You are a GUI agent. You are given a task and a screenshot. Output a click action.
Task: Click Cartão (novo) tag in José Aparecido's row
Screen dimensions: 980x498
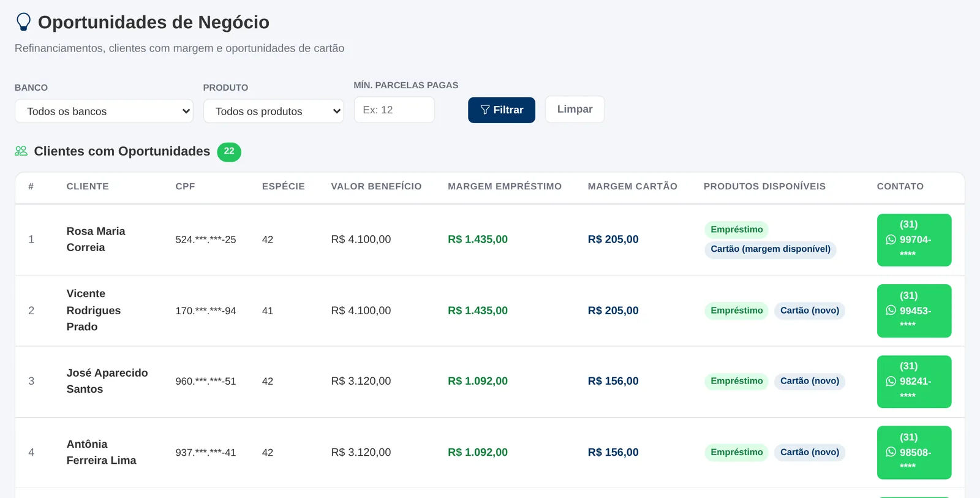810,381
